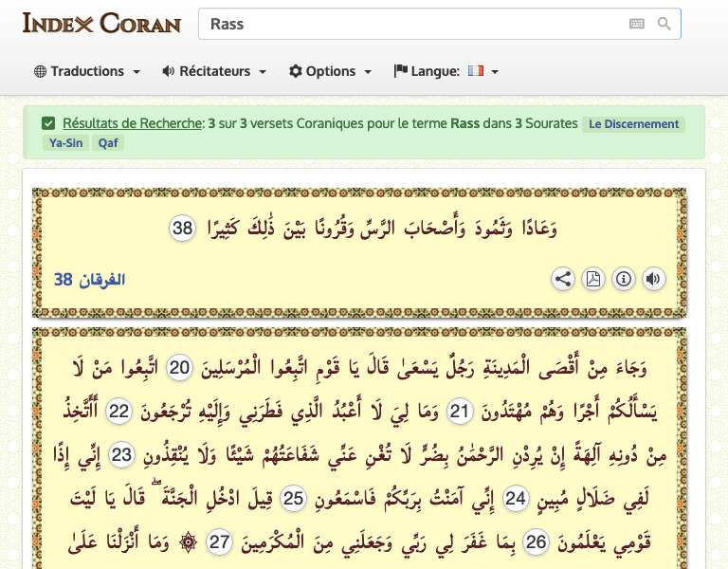Select verse number 38 marker
Viewport: 728px width, 569px height.
(183, 228)
